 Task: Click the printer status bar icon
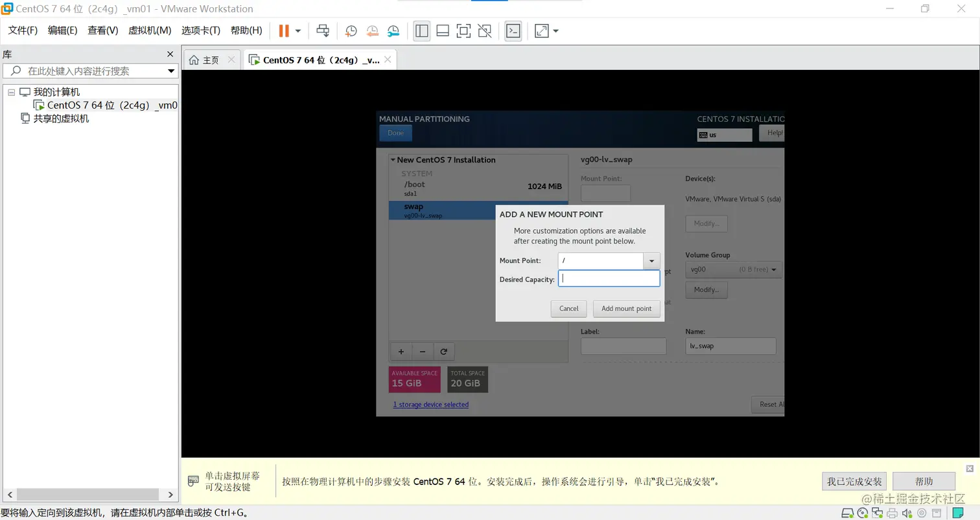point(892,514)
